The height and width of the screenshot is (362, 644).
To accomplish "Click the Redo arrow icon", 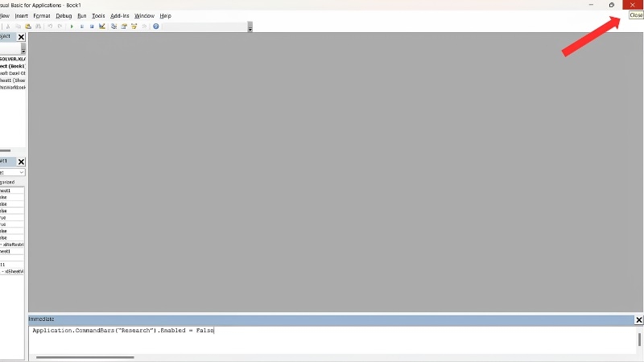I will (60, 27).
